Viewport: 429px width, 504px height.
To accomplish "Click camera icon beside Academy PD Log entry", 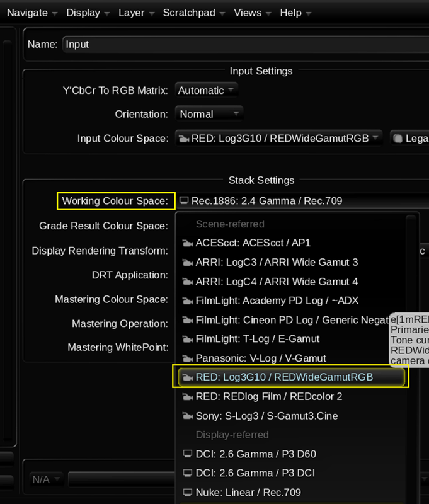I will [187, 301].
